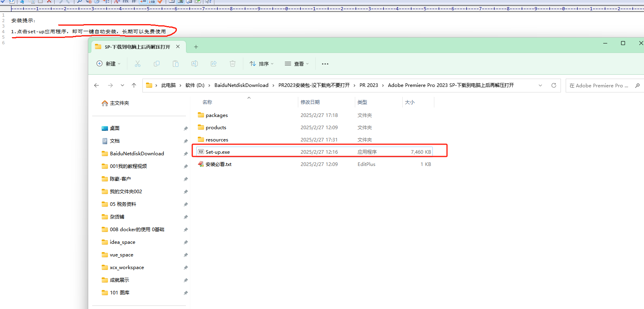644x309 pixels.
Task: Click the Set-up.exe application icon
Action: (201, 152)
